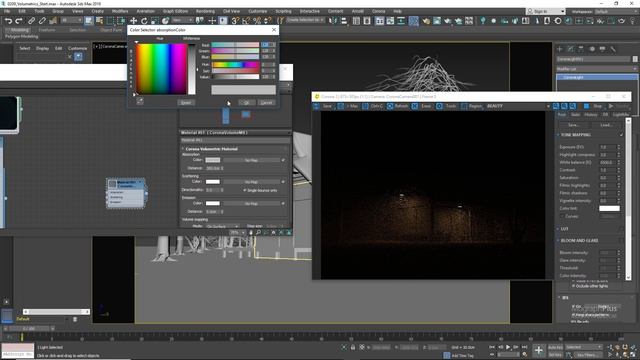Open the Modifier List dropdown

[596, 69]
